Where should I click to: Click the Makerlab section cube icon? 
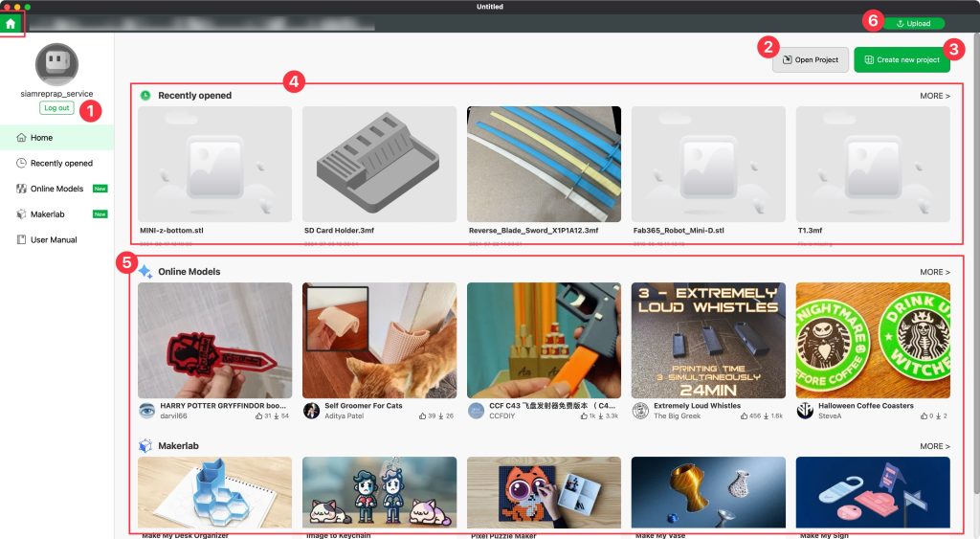145,446
